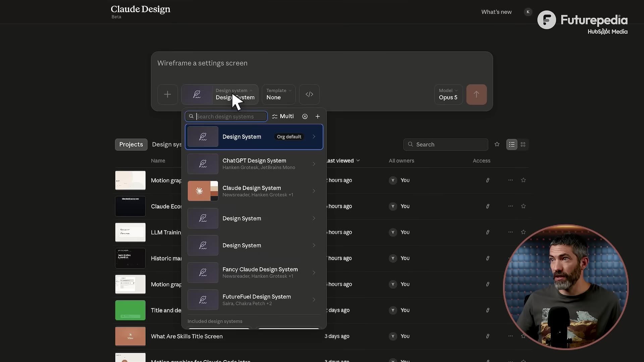Open more options for Claude Ecosystem row
Image resolution: width=644 pixels, height=362 pixels.
511,206
